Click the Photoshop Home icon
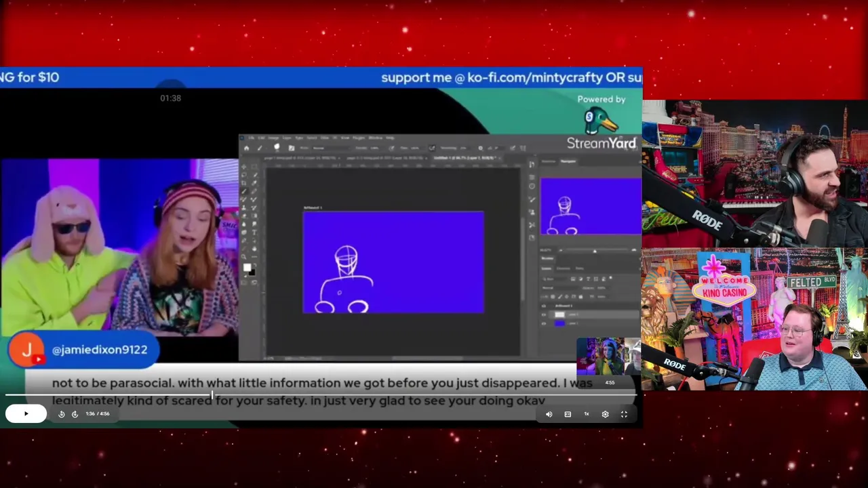 (246, 148)
